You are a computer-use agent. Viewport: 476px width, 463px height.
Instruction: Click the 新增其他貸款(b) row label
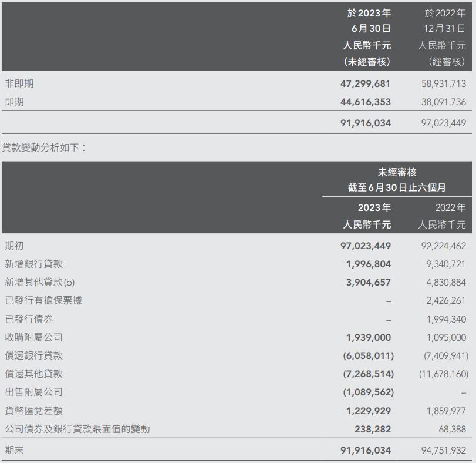point(41,282)
